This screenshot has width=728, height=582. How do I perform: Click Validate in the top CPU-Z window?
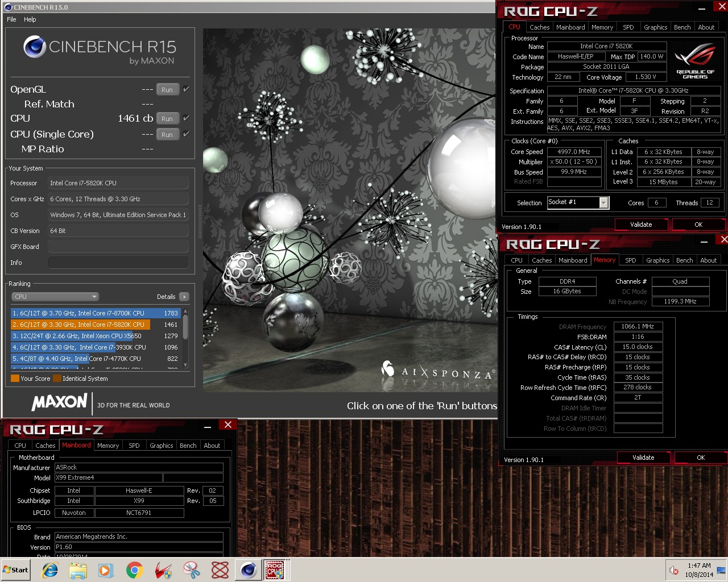pyautogui.click(x=641, y=225)
